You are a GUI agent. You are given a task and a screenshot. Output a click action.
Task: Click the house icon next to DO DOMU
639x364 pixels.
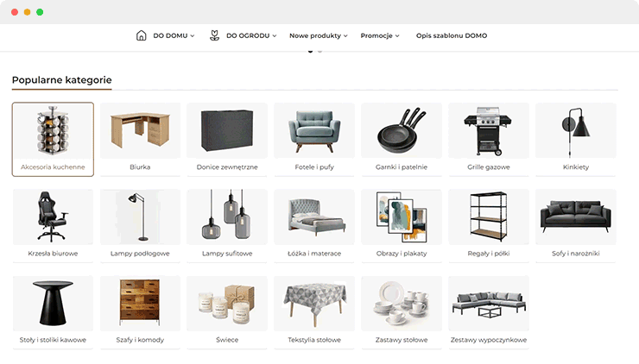click(141, 35)
